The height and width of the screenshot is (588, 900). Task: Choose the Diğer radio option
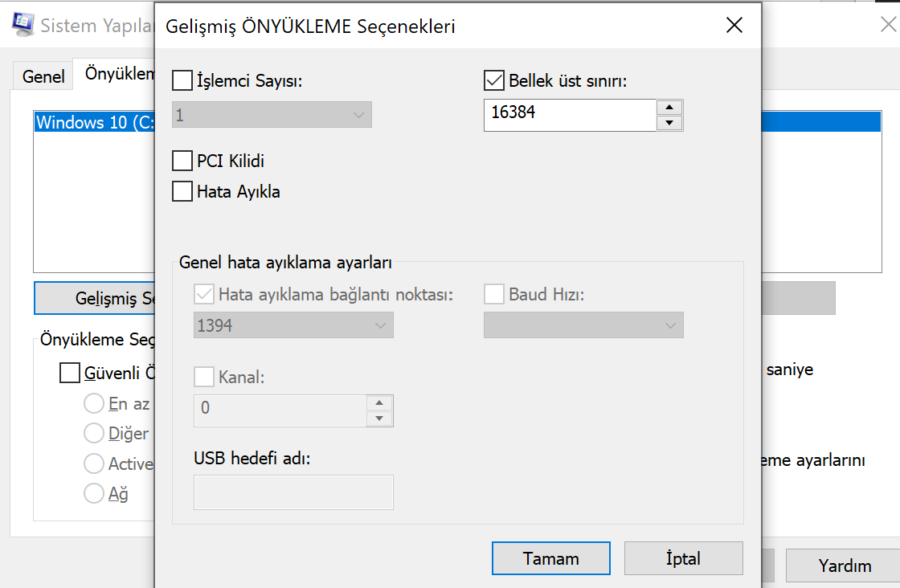click(94, 434)
